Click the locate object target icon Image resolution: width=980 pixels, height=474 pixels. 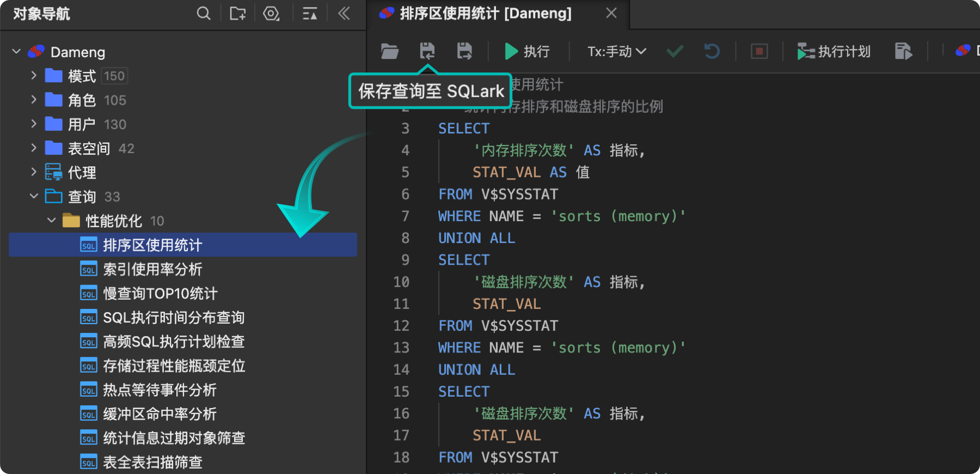pos(271,14)
